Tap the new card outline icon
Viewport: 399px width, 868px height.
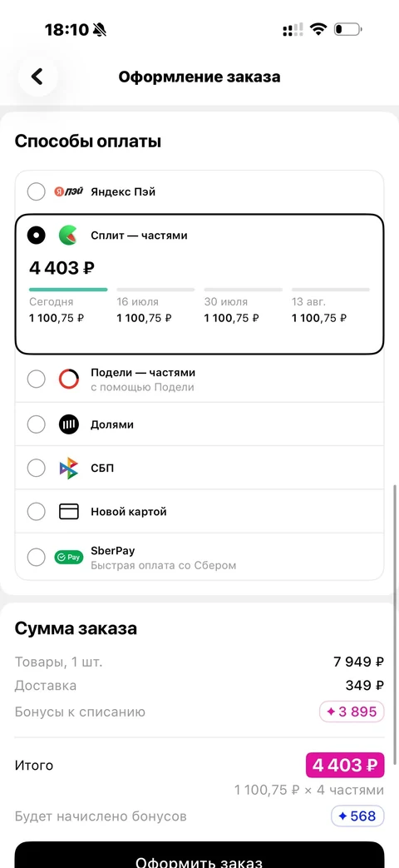69,512
